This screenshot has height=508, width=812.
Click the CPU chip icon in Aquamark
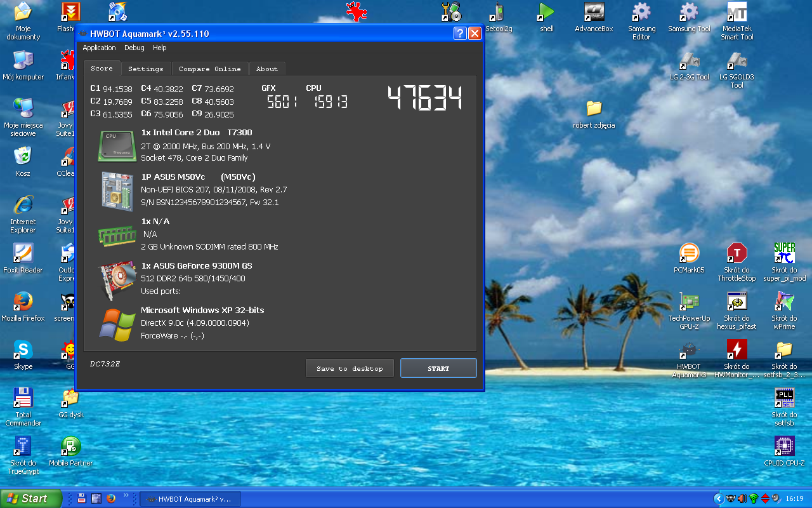pos(117,145)
